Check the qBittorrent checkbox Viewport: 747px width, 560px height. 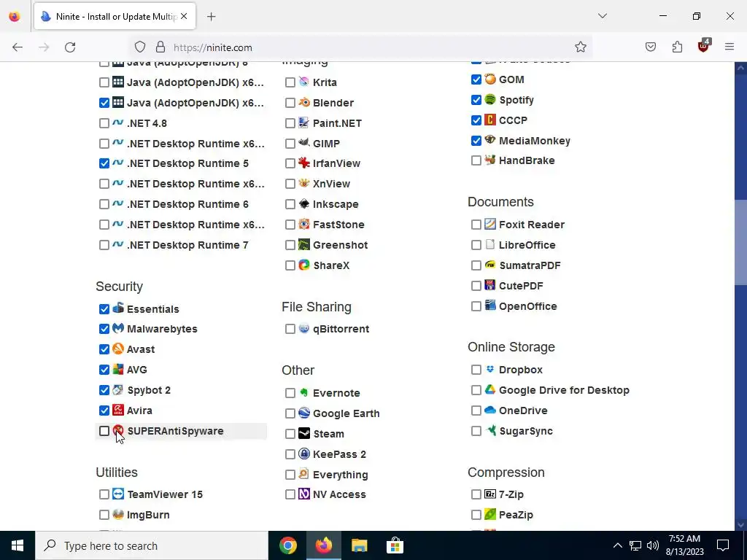290,329
